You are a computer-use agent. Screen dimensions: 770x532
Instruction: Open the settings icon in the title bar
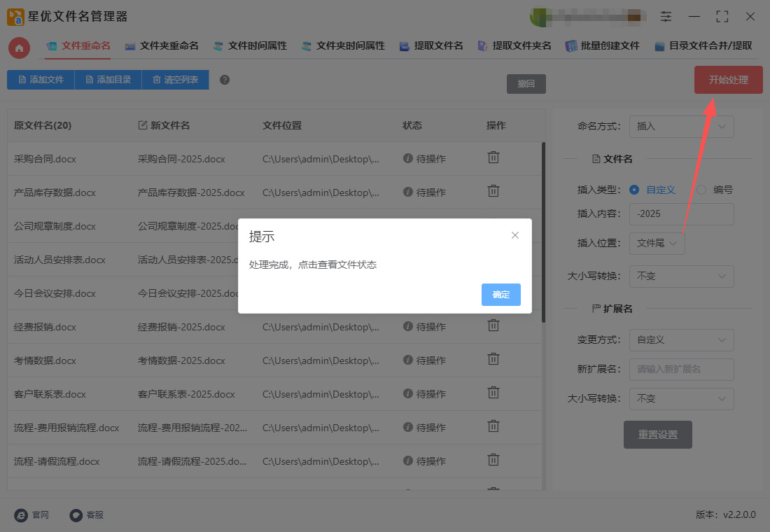[666, 16]
